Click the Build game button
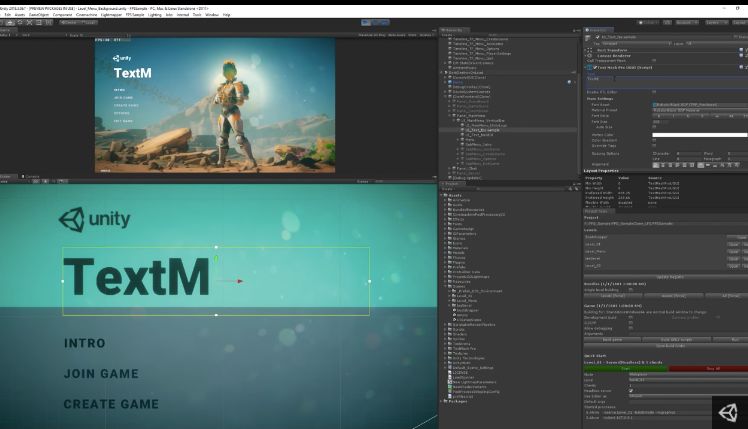 [612, 340]
